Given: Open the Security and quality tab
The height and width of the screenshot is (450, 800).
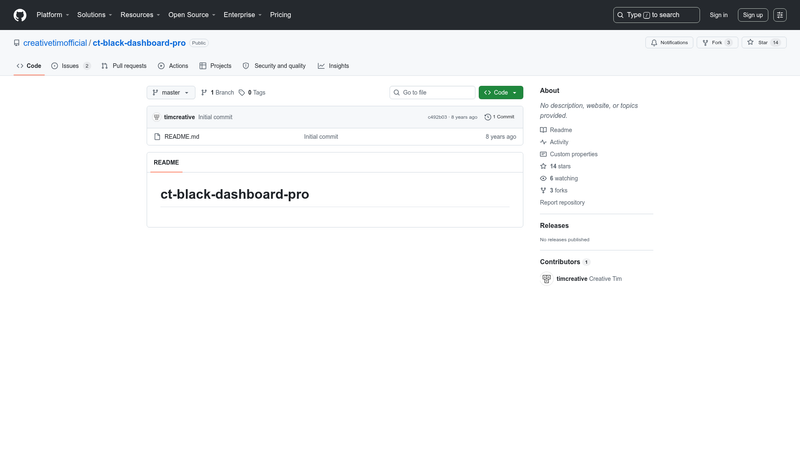Looking at the screenshot, I should tap(274, 66).
